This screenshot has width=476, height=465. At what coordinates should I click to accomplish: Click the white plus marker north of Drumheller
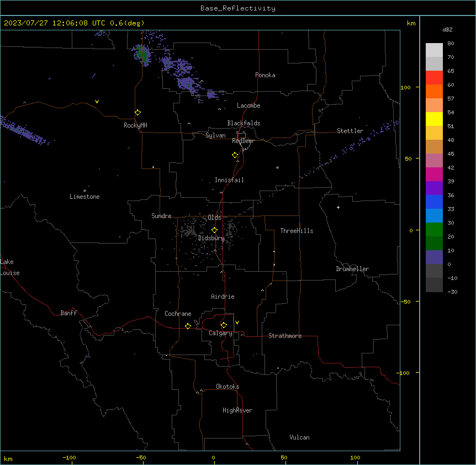(x=338, y=207)
